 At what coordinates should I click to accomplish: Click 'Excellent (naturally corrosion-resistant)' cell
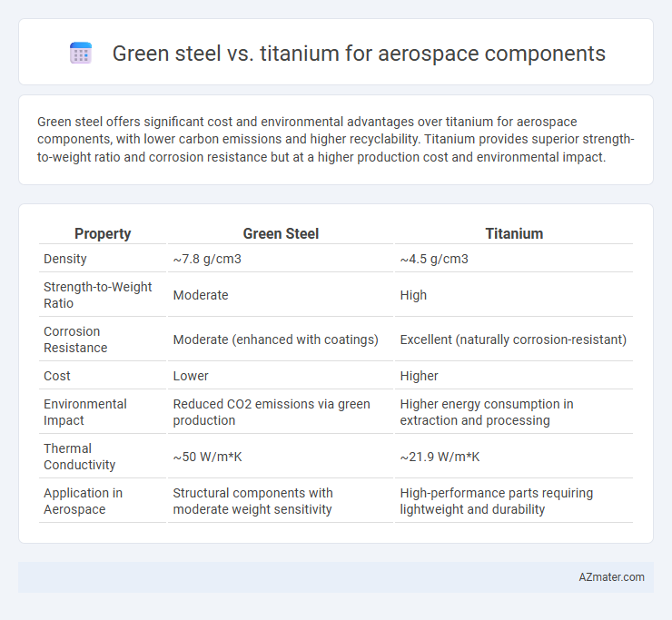[x=513, y=340]
